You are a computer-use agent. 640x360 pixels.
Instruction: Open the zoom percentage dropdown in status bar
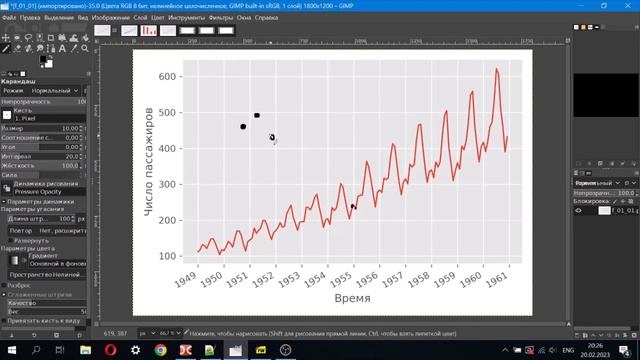[170, 333]
